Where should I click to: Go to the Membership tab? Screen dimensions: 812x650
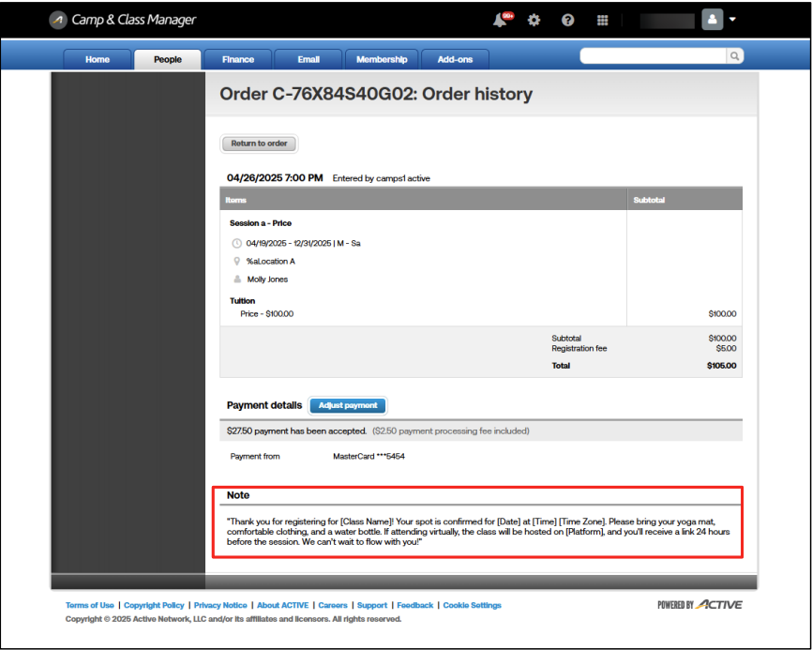coord(382,59)
